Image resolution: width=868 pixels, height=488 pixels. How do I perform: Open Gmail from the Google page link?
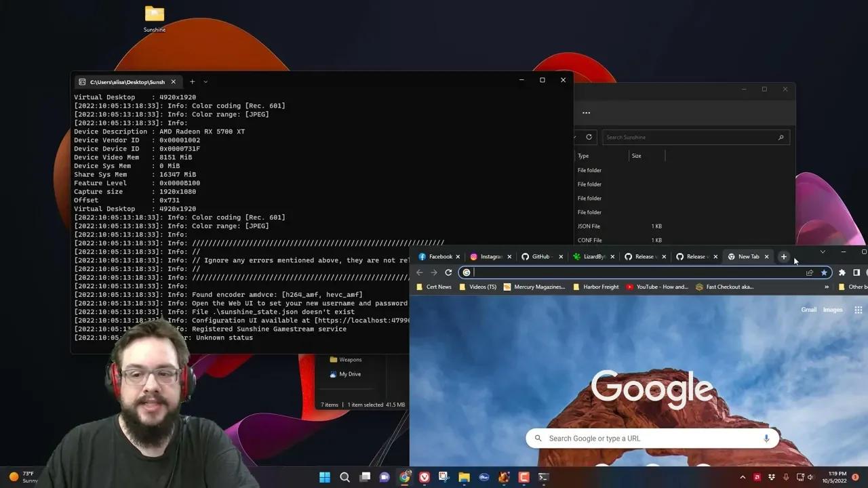(808, 310)
